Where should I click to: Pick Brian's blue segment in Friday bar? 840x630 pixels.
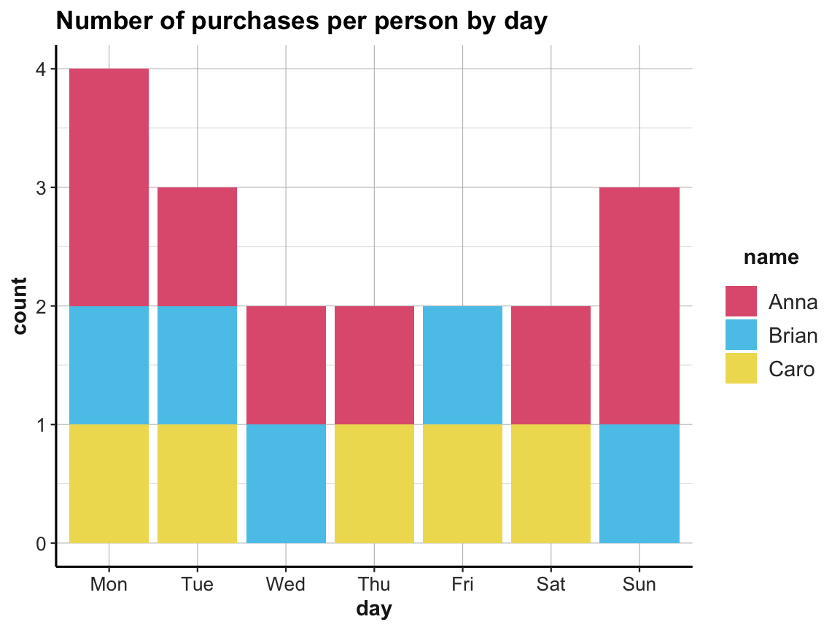tap(462, 365)
